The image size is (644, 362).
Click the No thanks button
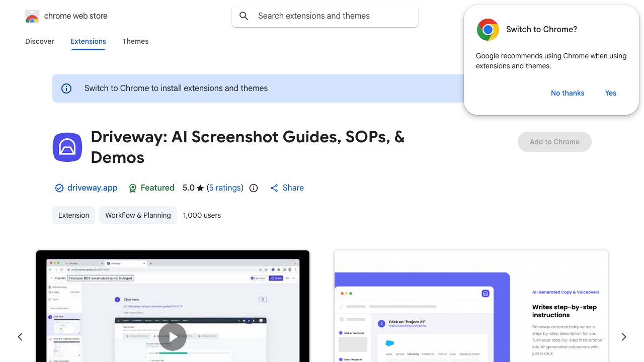(x=568, y=93)
